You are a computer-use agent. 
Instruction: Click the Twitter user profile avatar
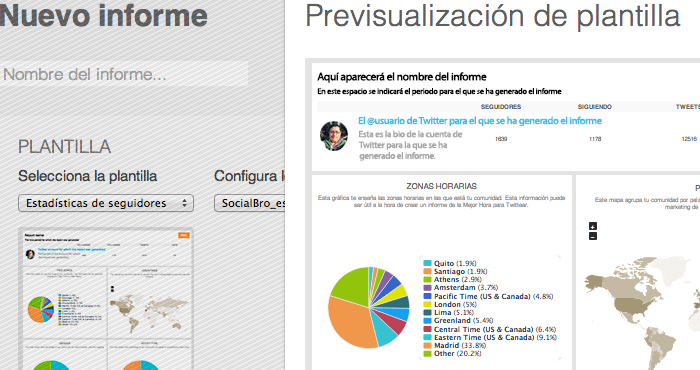point(334,136)
